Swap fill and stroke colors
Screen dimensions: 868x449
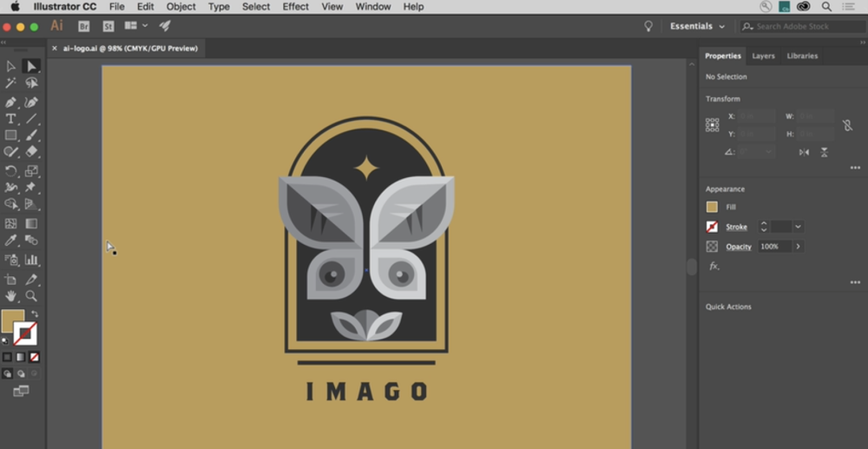pyautogui.click(x=36, y=314)
